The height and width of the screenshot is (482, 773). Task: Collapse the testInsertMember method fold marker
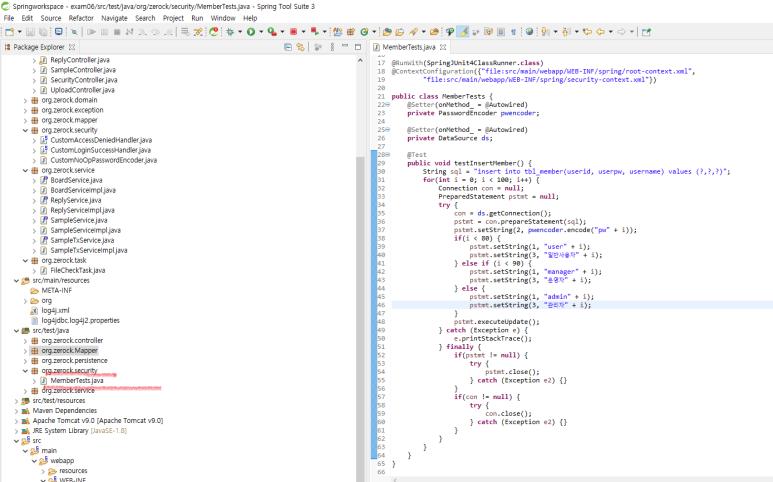point(387,155)
